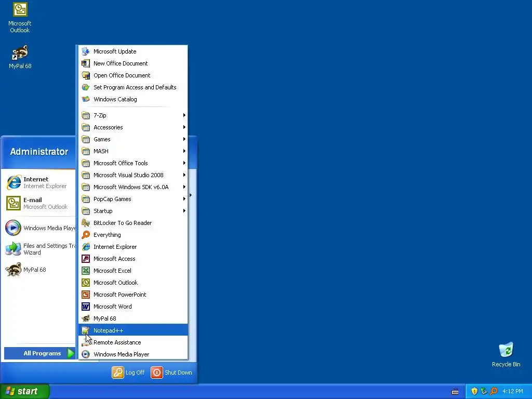Screen dimensions: 532x399
Task: Click the Microsoft Update icon
Action: coord(86,51)
